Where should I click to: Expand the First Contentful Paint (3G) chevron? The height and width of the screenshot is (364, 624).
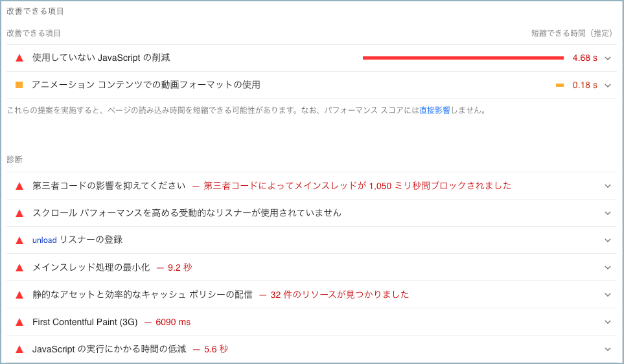(608, 322)
